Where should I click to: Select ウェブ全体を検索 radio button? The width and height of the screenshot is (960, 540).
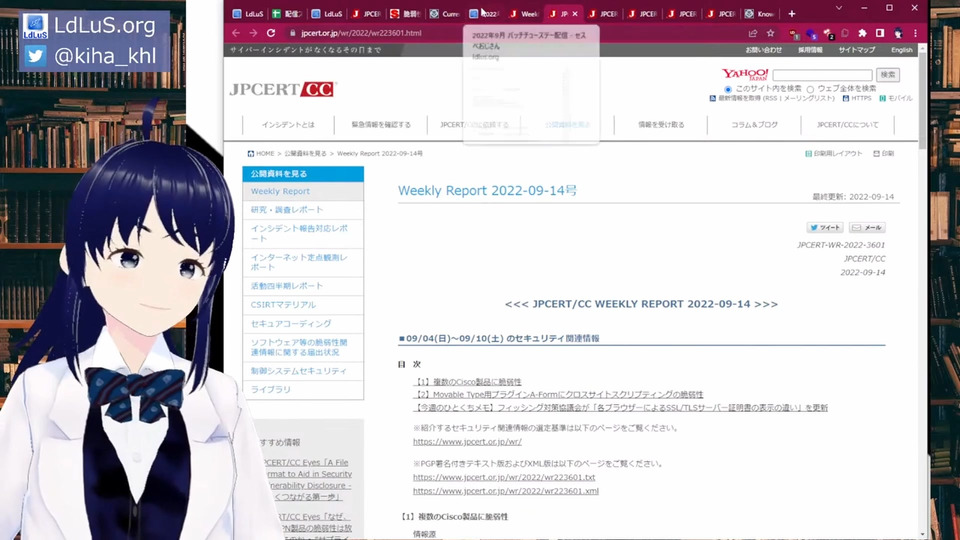tap(810, 89)
